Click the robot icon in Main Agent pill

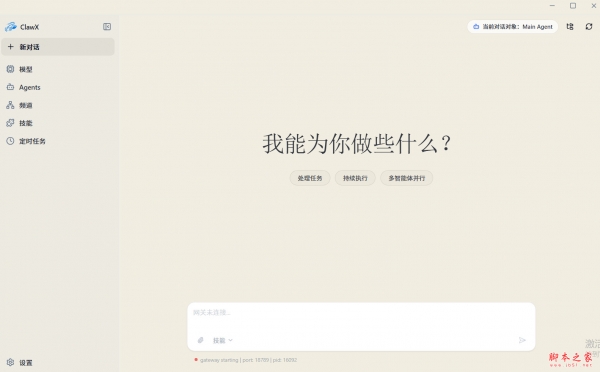pos(476,26)
